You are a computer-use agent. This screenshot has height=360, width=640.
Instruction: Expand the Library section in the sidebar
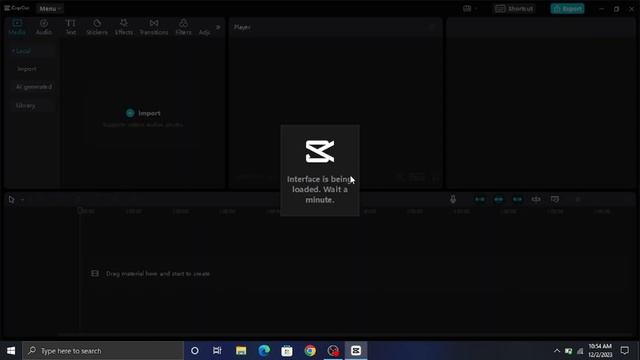click(25, 106)
